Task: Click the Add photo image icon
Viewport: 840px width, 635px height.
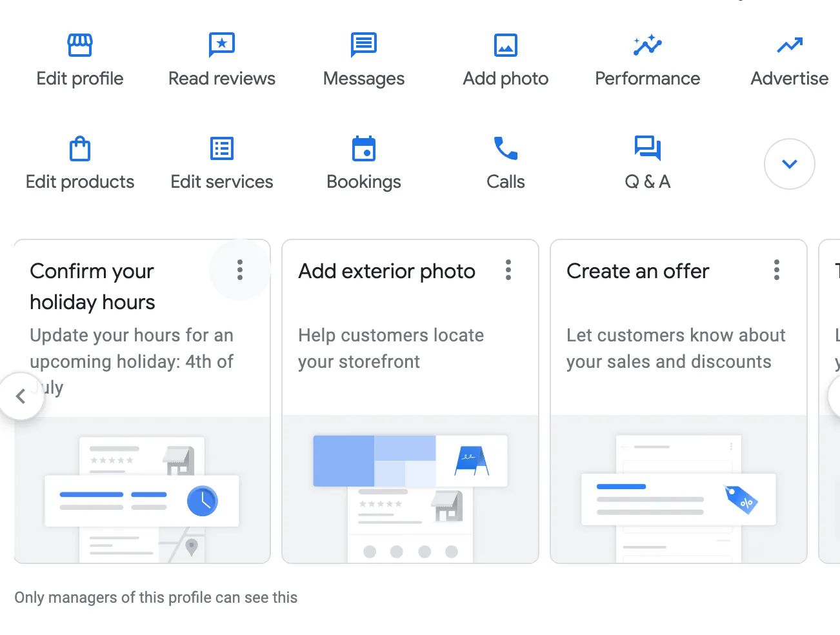Action: (x=506, y=45)
